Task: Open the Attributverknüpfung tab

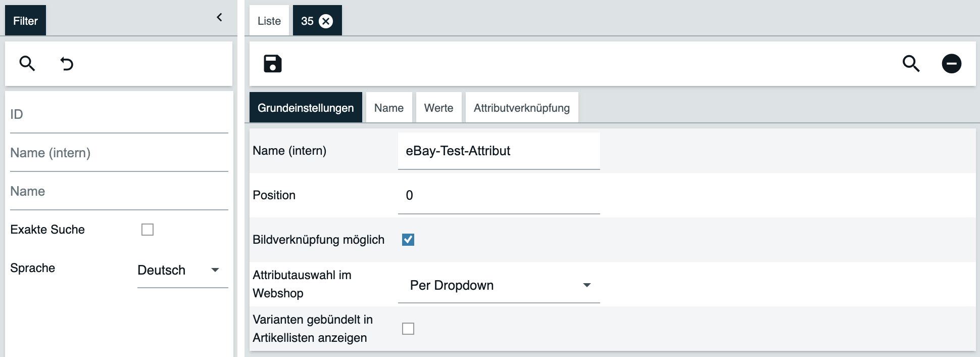Action: (x=521, y=108)
